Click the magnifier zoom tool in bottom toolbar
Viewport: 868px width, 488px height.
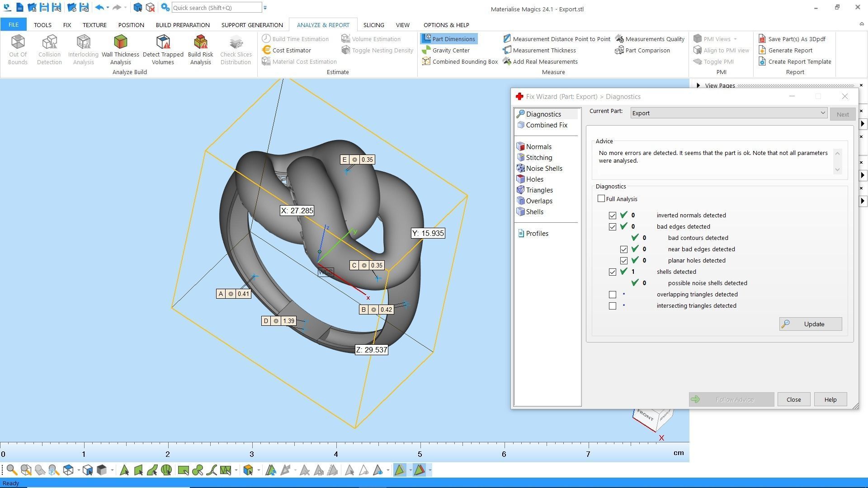click(12, 470)
